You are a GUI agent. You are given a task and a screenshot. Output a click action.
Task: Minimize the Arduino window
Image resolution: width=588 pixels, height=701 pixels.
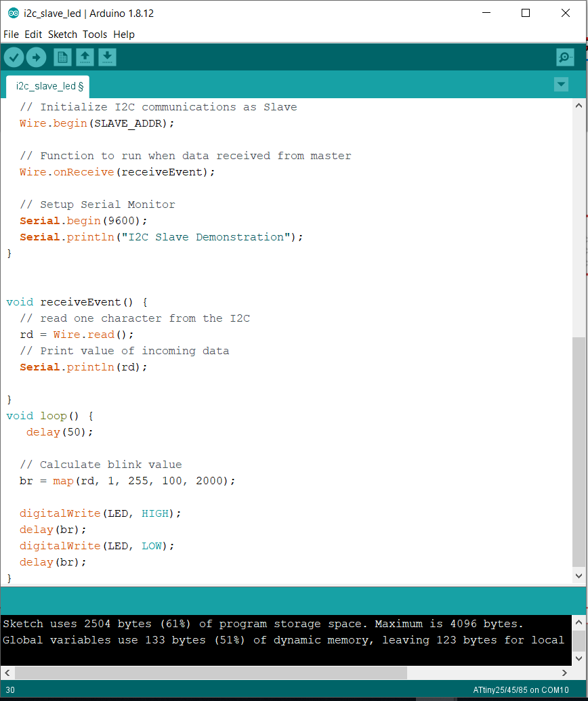click(x=486, y=13)
